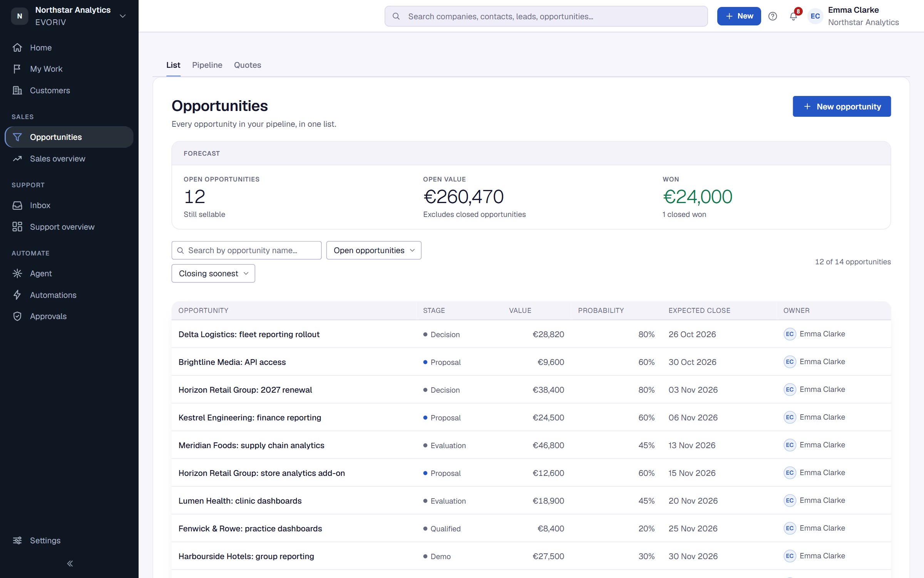Switch to the Quotes tab

point(248,65)
